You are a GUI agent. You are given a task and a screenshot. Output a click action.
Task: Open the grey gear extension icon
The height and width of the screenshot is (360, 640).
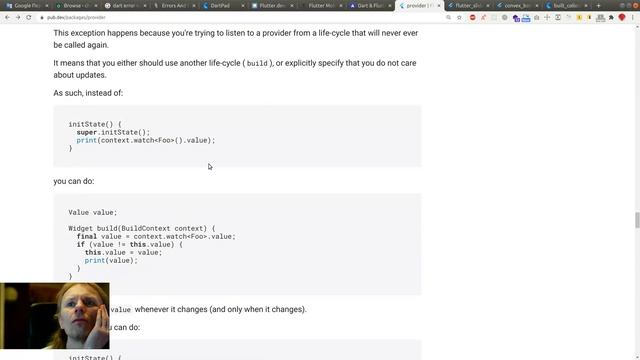tap(504, 18)
